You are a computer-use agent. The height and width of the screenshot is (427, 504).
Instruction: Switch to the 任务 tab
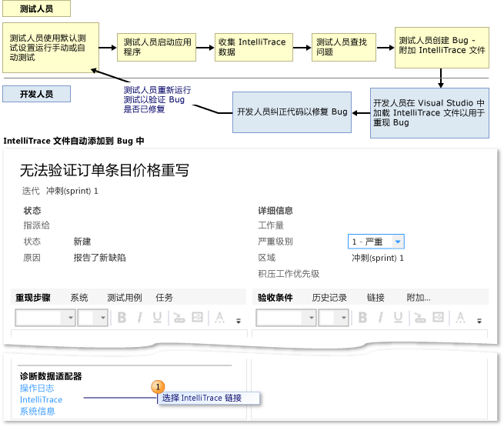point(164,298)
